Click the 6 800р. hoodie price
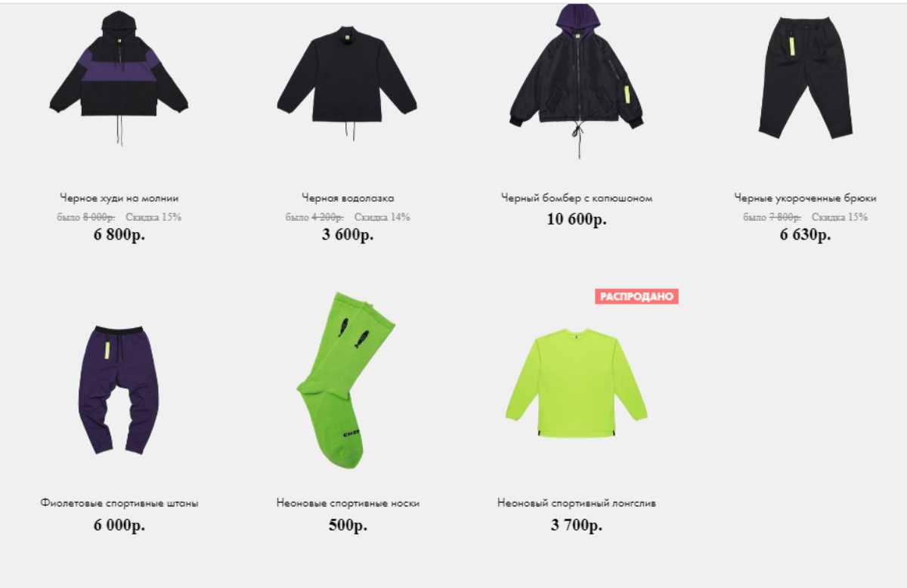 (119, 234)
